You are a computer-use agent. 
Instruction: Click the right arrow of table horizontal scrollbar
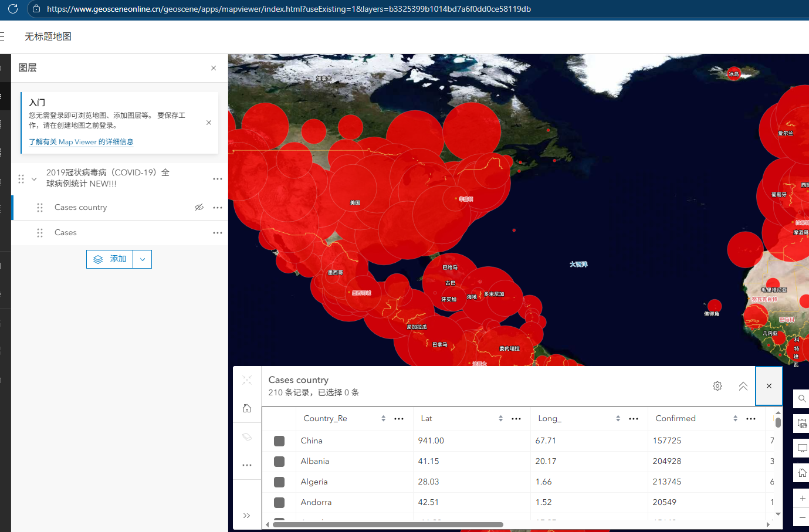coord(768,524)
